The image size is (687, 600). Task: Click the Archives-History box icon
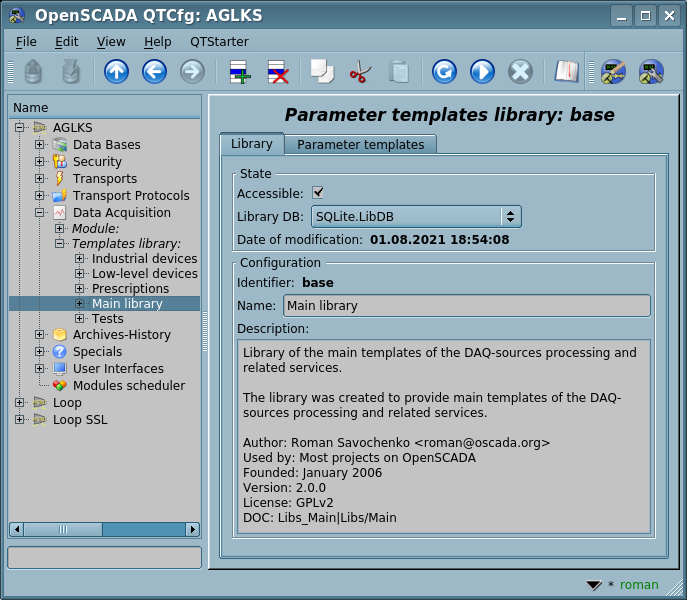(60, 335)
